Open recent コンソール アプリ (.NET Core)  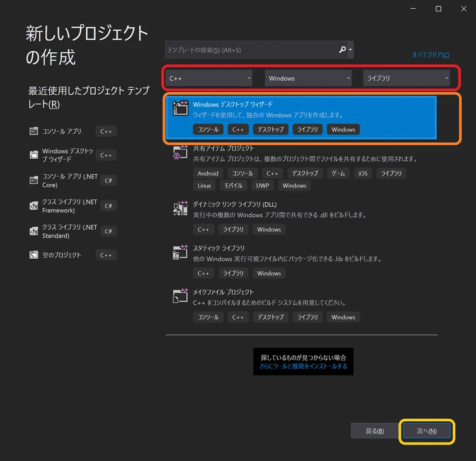click(x=70, y=181)
